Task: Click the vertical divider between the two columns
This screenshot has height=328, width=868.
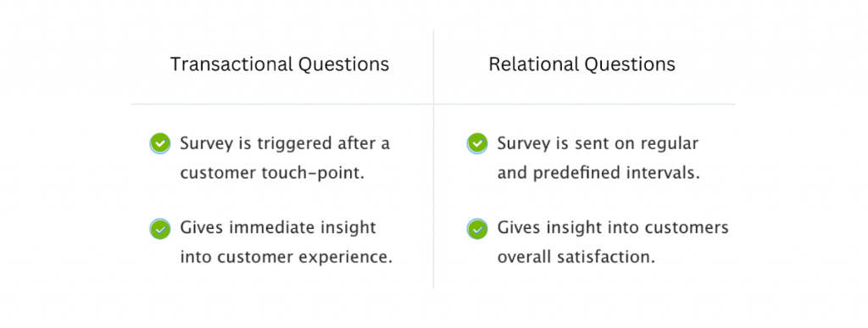Action: point(433,159)
